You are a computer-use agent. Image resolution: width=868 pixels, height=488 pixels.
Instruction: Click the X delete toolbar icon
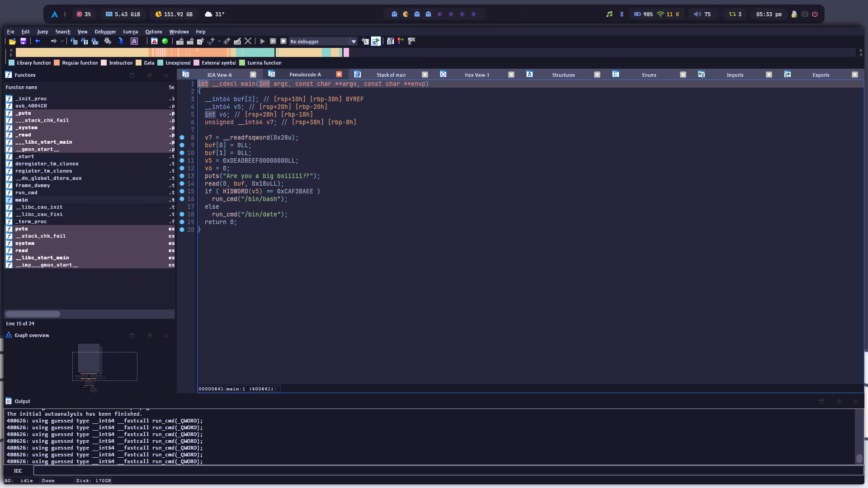point(248,41)
